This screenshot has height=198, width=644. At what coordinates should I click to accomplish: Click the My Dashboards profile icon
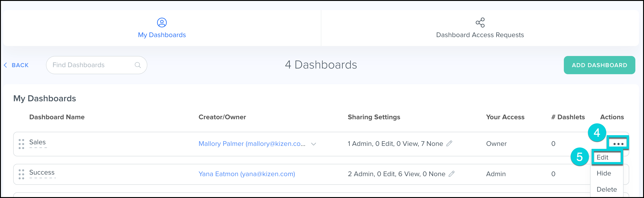tap(162, 23)
